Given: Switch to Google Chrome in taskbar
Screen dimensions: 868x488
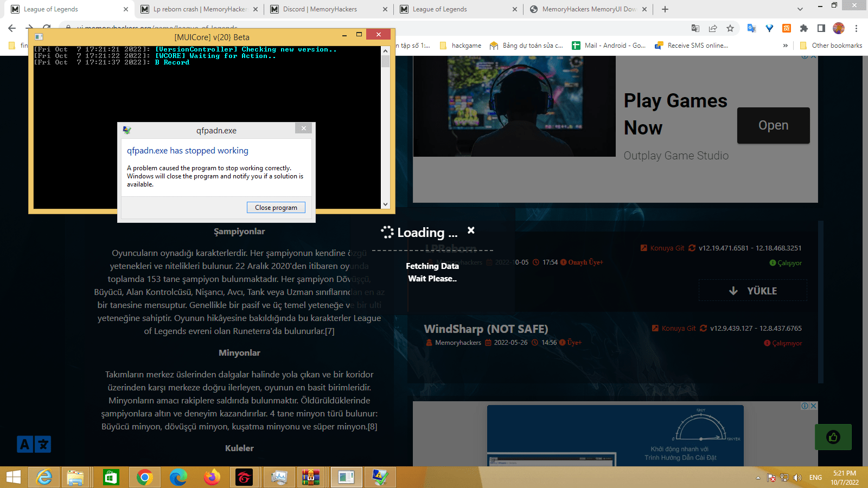Looking at the screenshot, I should tap(144, 477).
